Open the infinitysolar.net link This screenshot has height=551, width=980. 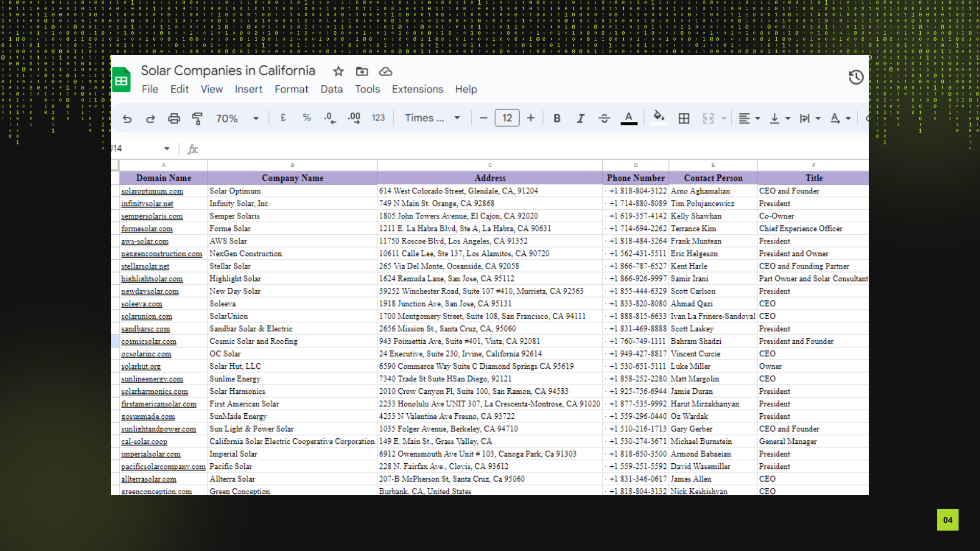coord(147,204)
